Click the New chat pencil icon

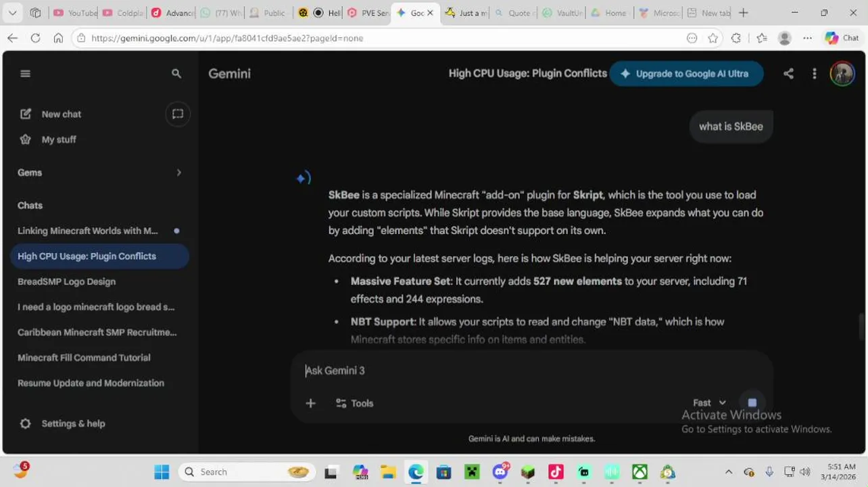[x=26, y=114]
